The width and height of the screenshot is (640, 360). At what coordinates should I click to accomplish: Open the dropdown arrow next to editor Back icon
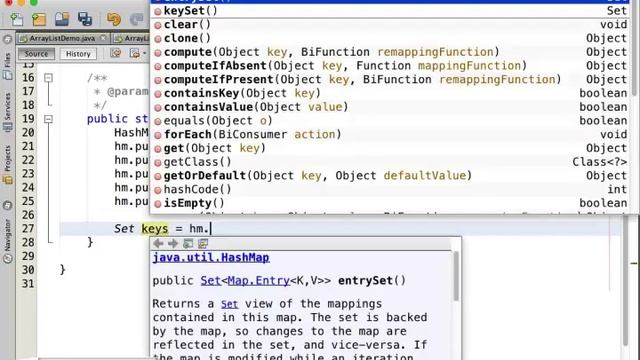tap(144, 54)
